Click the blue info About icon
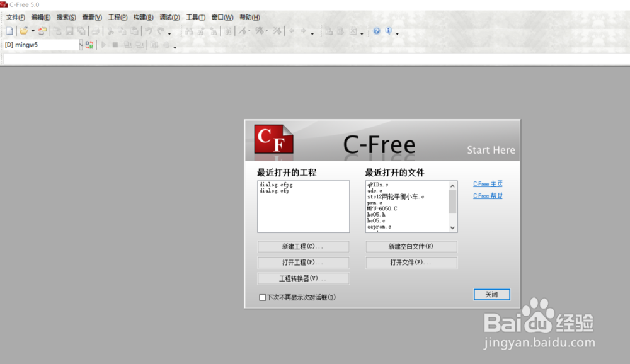Screen dimensions: 630x364 pos(389,30)
